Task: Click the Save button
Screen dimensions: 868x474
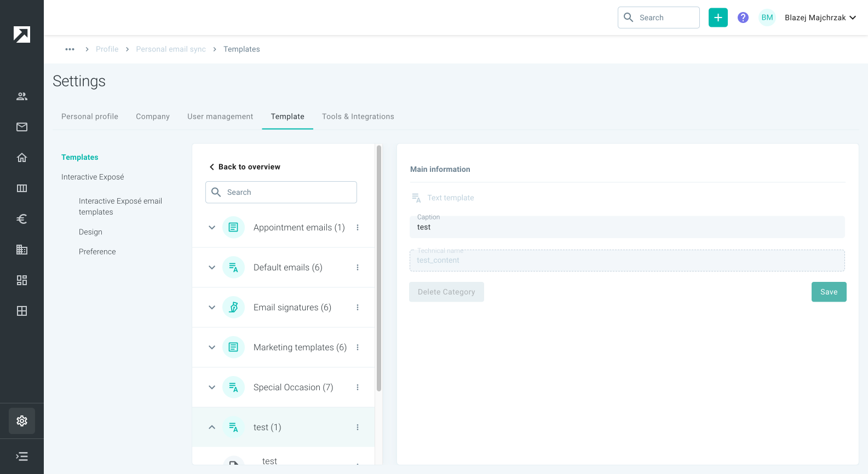Action: (x=829, y=292)
